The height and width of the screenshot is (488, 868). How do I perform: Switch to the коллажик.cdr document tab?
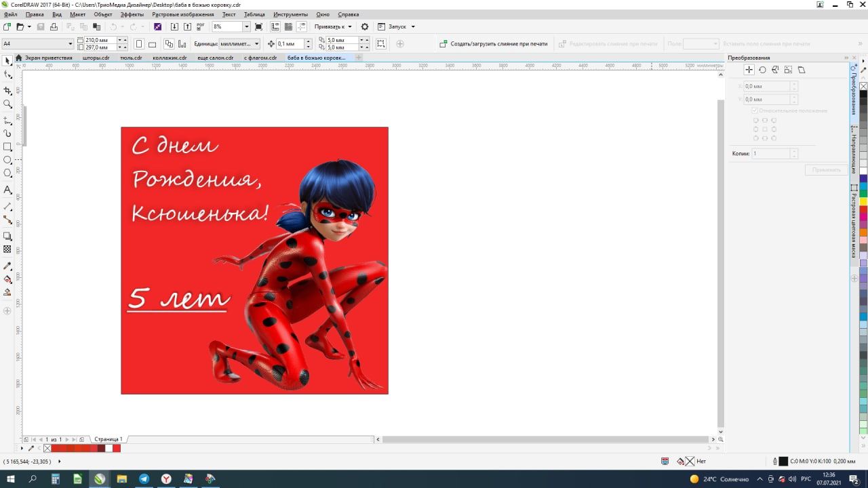[x=170, y=58]
